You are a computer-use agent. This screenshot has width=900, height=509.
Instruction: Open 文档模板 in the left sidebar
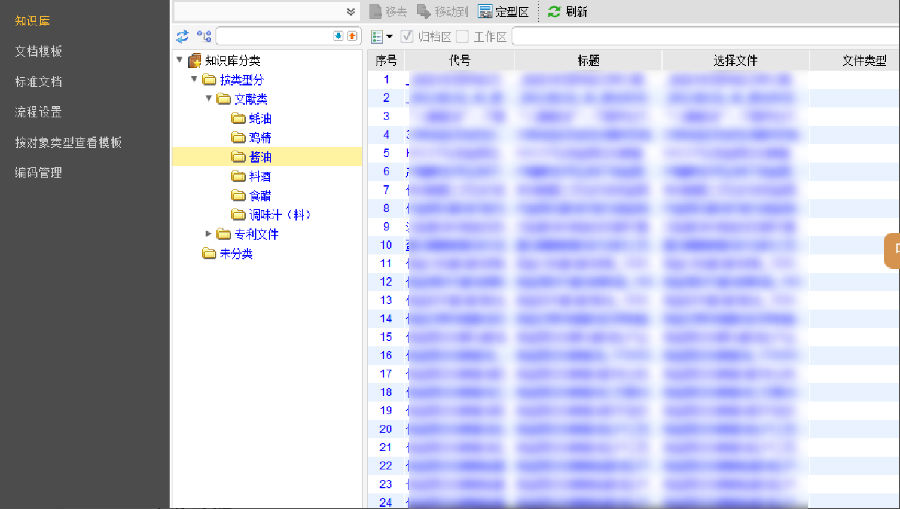coord(38,51)
